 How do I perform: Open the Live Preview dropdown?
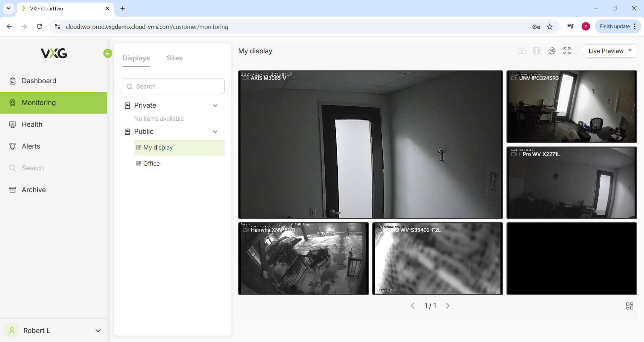click(609, 51)
